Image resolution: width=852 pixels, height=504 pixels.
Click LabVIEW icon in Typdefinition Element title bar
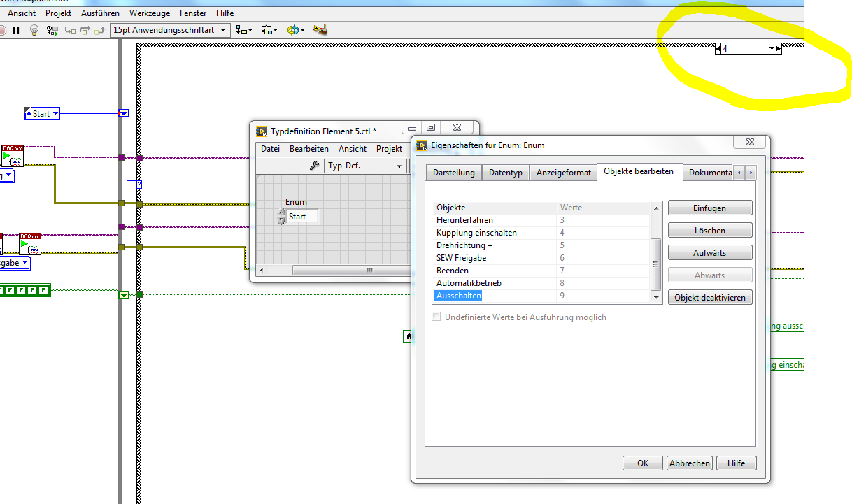(262, 131)
